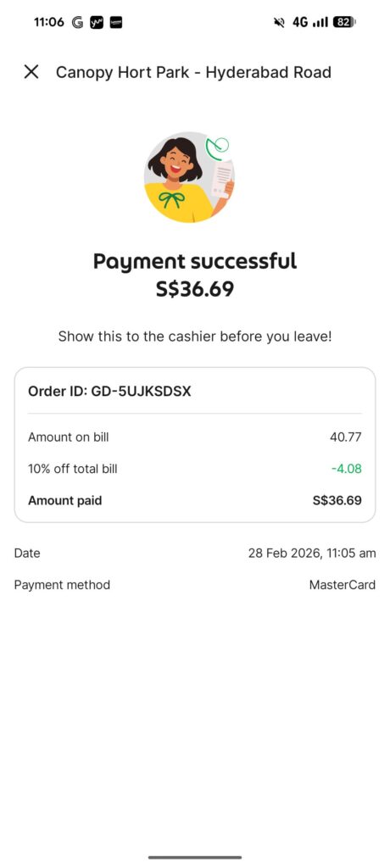Tap Order ID GD-5UJKSDSX text
The width and height of the screenshot is (390, 868).
click(109, 392)
